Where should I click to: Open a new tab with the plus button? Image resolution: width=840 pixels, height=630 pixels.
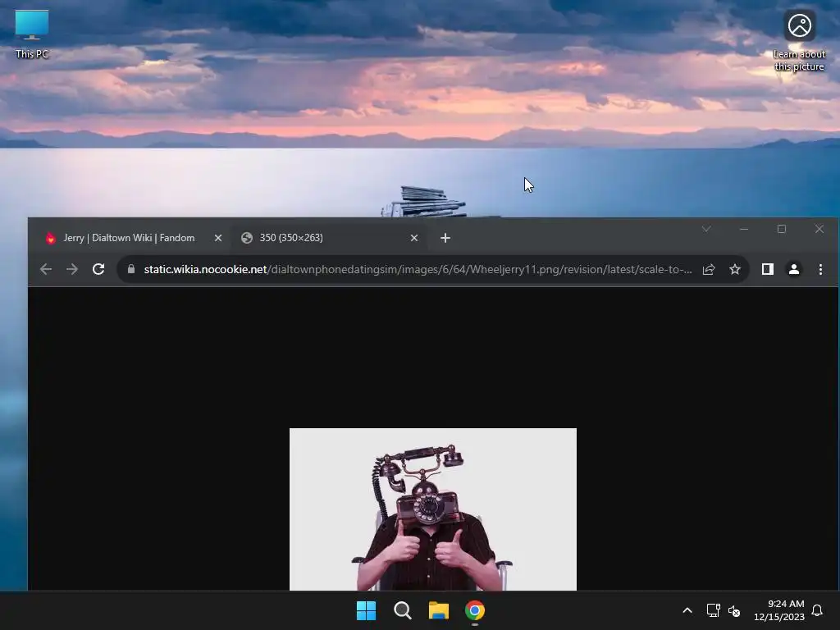click(x=445, y=238)
